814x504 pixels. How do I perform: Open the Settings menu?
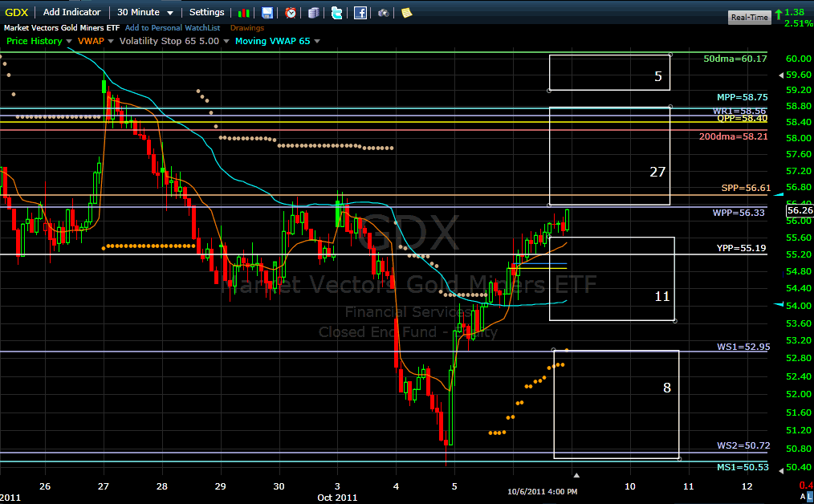(x=206, y=12)
